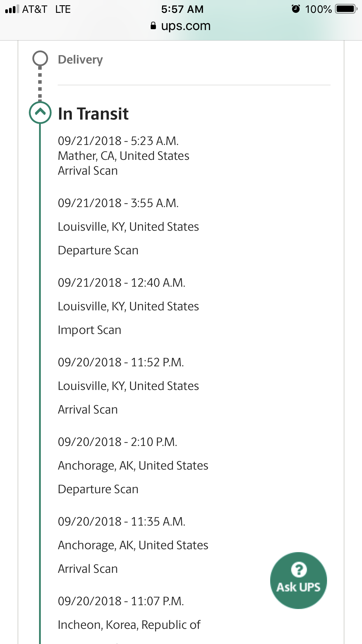The image size is (362, 644).
Task: Tap the lock icon beside ups.com
Action: pos(153,26)
